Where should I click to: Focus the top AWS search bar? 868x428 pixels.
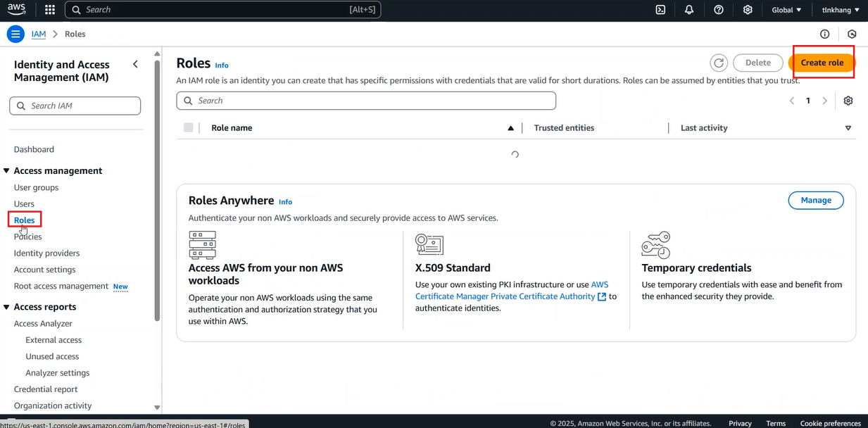click(x=223, y=10)
